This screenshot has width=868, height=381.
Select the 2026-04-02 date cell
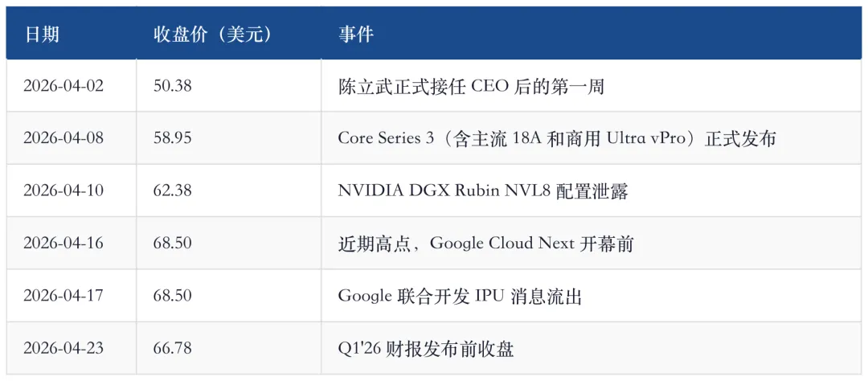tap(72, 86)
